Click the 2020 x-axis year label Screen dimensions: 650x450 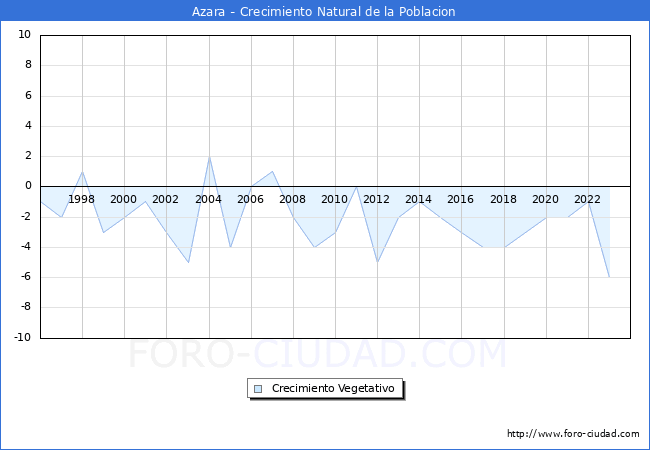(545, 199)
